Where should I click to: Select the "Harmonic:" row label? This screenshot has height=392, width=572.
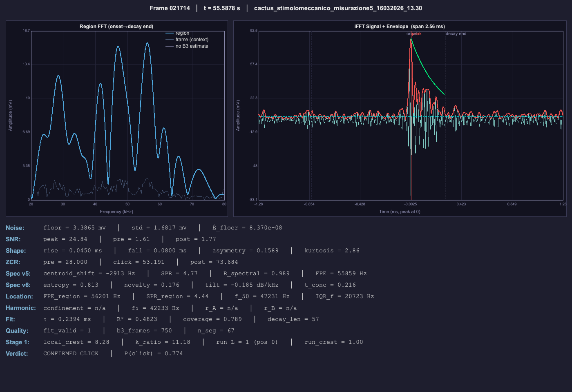(20, 308)
